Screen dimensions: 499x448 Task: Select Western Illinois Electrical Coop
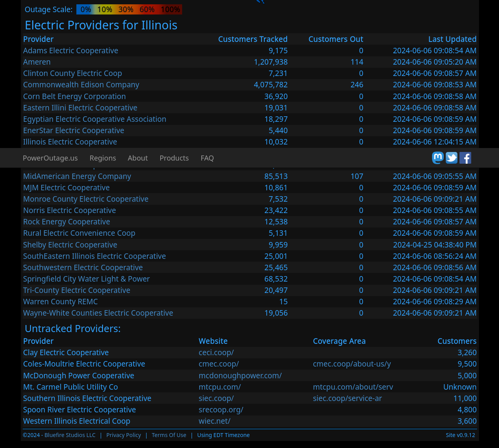[77, 421]
